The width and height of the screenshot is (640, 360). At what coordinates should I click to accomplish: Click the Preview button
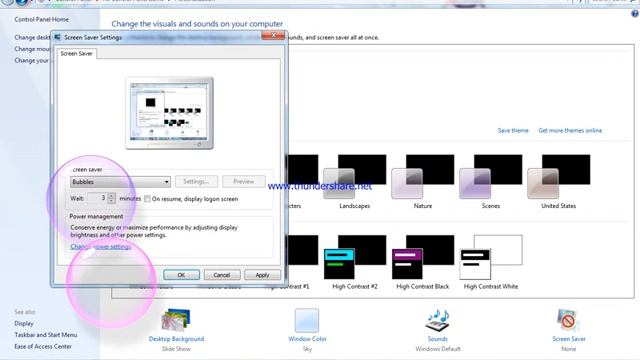244,182
